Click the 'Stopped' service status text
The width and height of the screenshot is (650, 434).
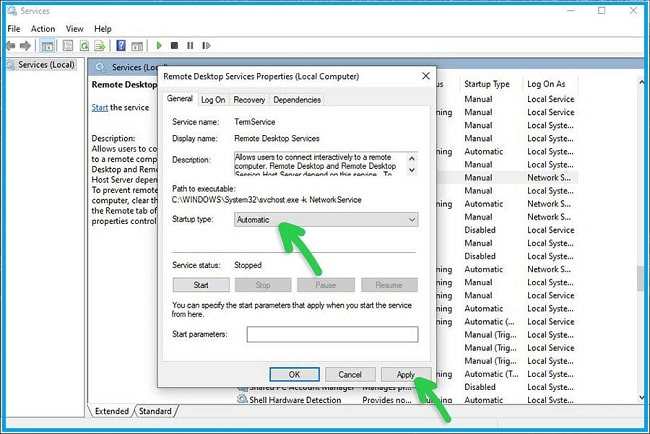(x=248, y=265)
